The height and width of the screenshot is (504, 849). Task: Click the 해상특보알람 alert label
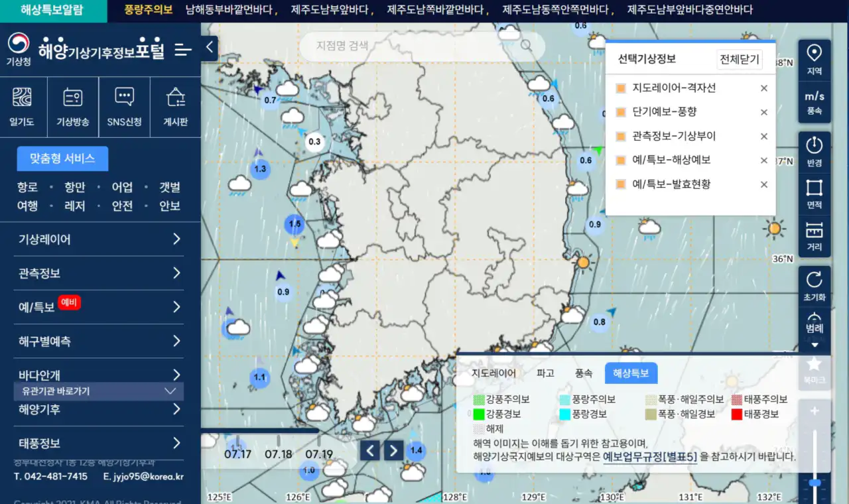click(53, 10)
